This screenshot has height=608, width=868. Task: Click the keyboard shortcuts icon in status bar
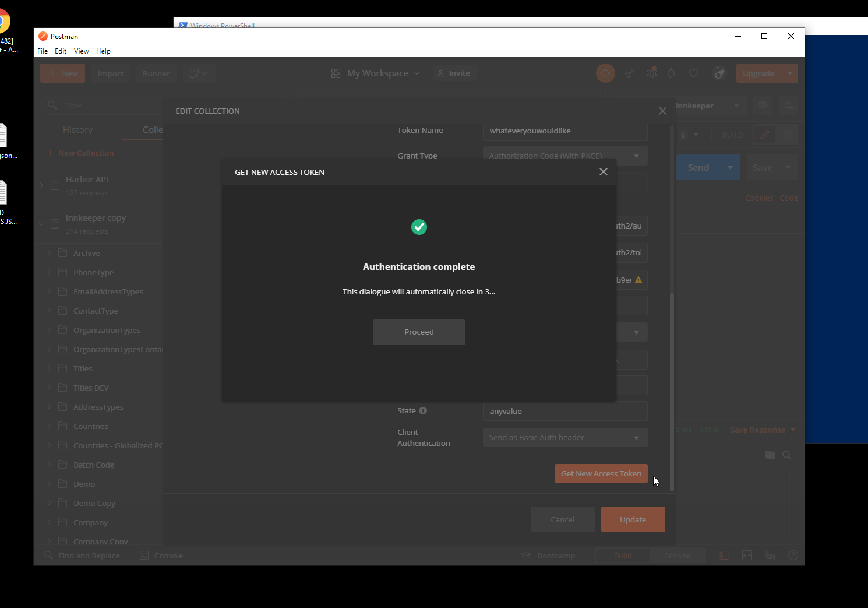[x=770, y=555]
